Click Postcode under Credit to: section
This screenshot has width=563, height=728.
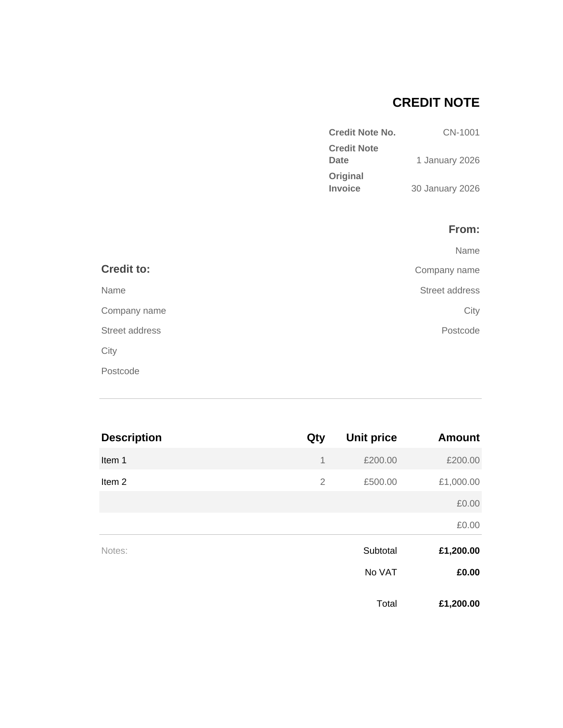coord(120,371)
